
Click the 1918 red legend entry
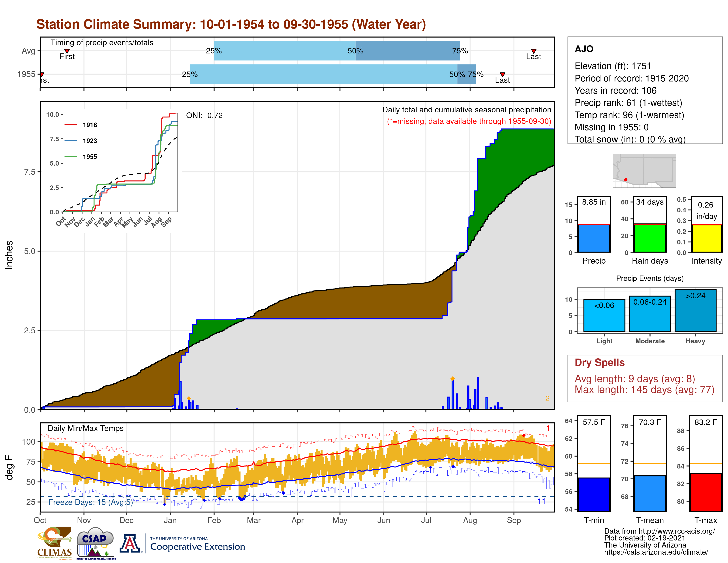click(x=81, y=125)
